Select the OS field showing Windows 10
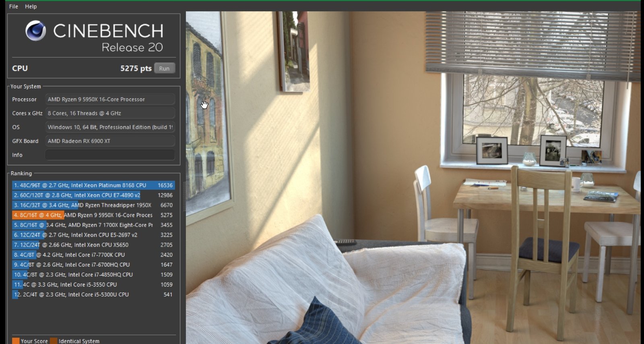The width and height of the screenshot is (644, 344). click(x=110, y=127)
